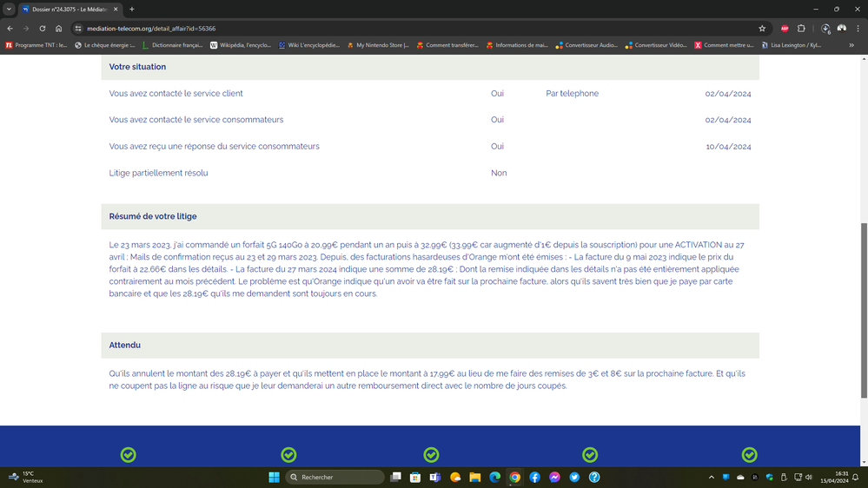Click 'Litige partiellement résolu' row label
Viewport: 868px width, 488px height.
[x=158, y=173]
